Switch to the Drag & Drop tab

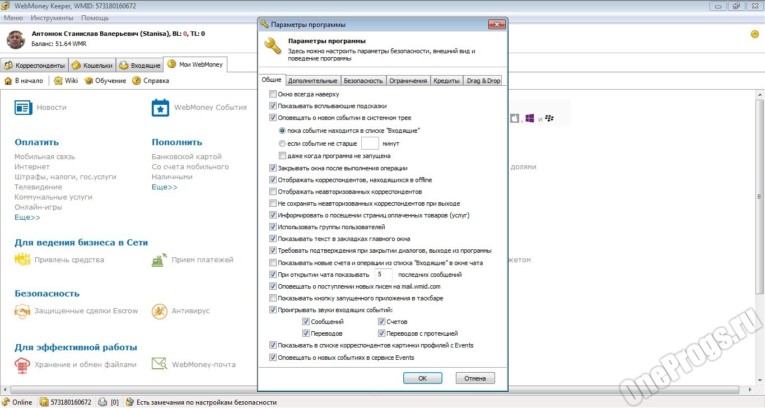click(x=483, y=81)
